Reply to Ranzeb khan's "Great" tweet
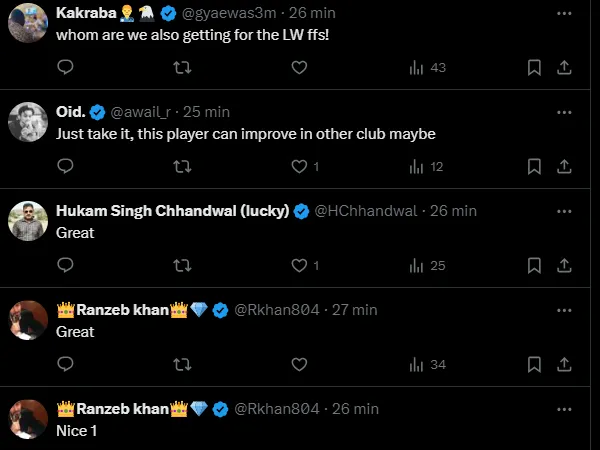The image size is (600, 450). (66, 365)
